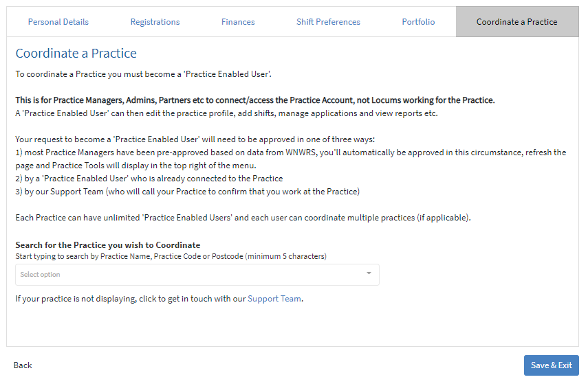Image resolution: width=588 pixels, height=386 pixels.
Task: Go to the Finances tab
Action: pyautogui.click(x=238, y=22)
